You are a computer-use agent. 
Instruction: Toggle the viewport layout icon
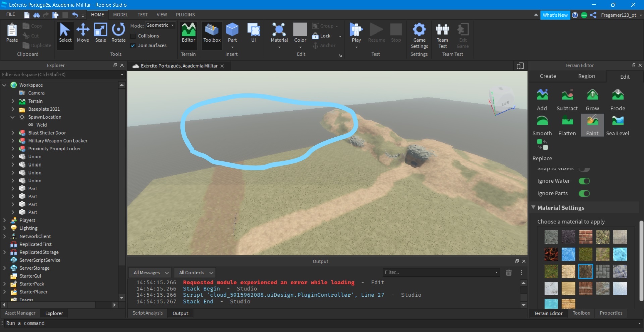click(x=520, y=66)
